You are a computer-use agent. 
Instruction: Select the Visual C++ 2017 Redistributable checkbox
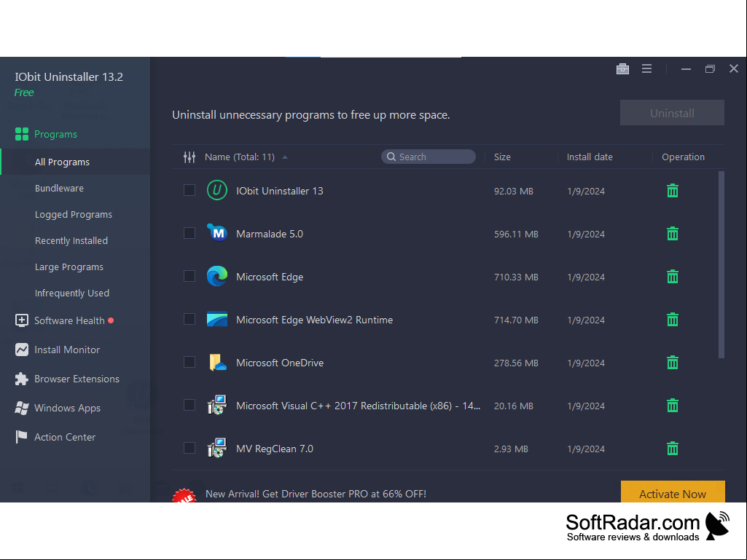189,405
